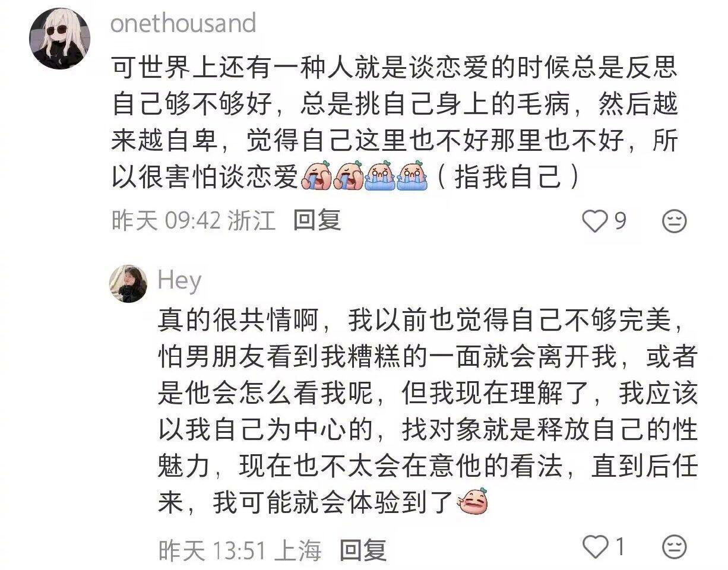Open onethousand's profile avatar
This screenshot has height=570, width=728.
59,39
